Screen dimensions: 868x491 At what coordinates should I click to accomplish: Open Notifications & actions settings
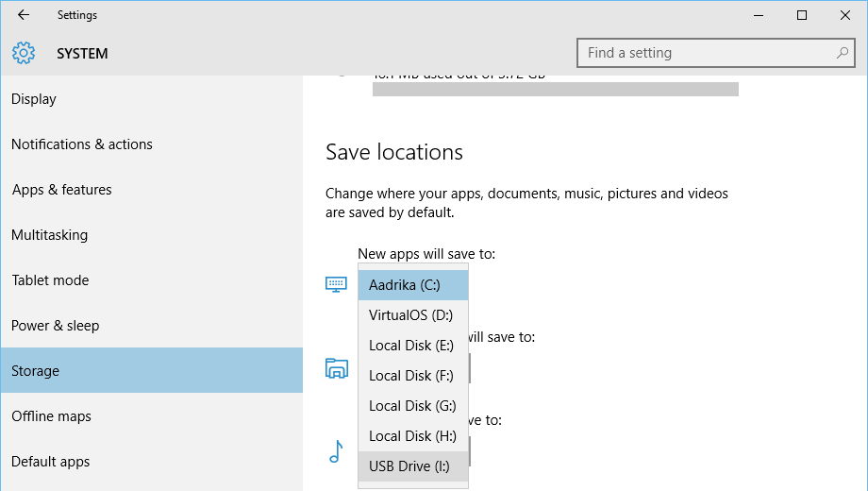click(x=152, y=144)
